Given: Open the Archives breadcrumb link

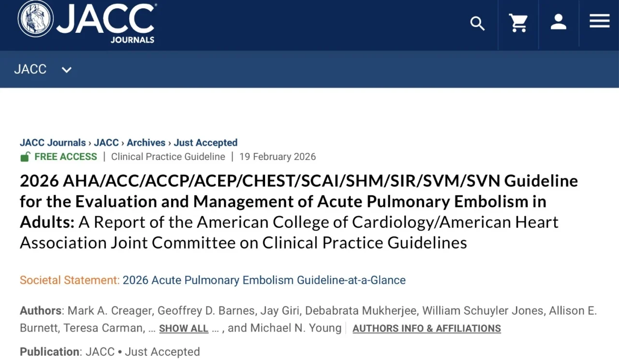Looking at the screenshot, I should [146, 142].
